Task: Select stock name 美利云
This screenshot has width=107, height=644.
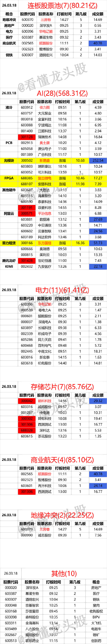Action: (x=45, y=255)
